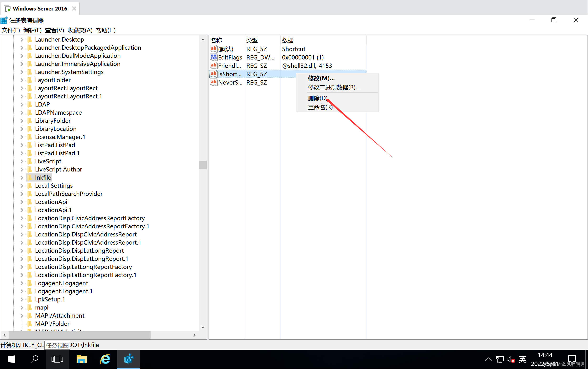
Task: Choose 修改二进制数据(B)... in context menu
Action: (337, 87)
